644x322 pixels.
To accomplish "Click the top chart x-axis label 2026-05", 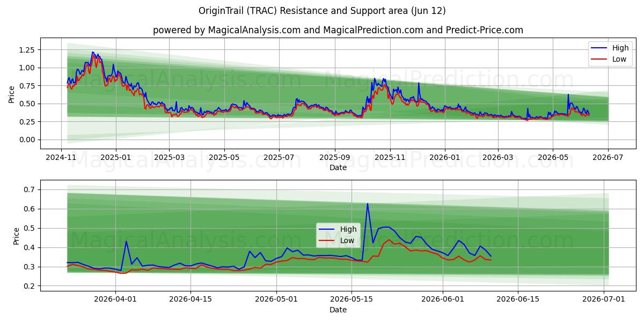I will (x=553, y=158).
